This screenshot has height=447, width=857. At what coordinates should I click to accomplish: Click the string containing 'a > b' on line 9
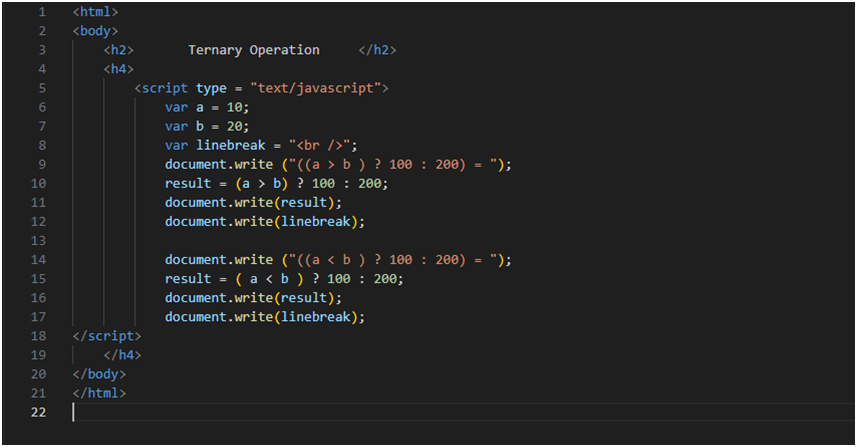point(394,164)
